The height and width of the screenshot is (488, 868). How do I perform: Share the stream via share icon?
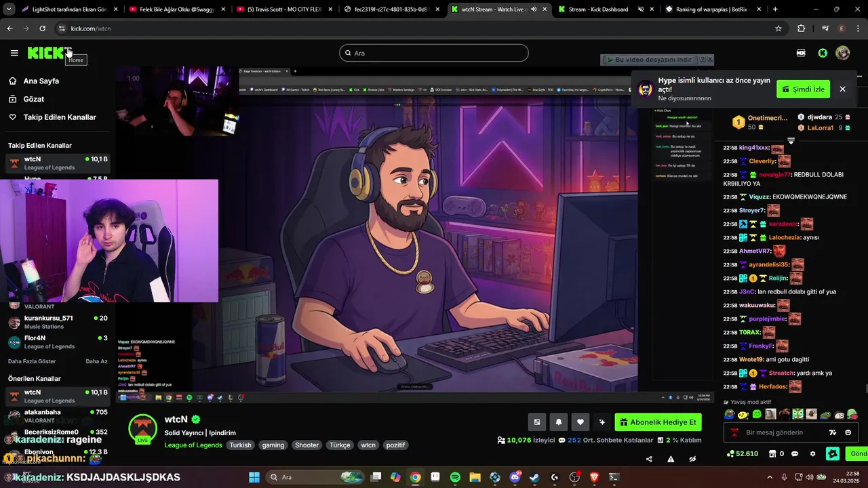tap(649, 459)
